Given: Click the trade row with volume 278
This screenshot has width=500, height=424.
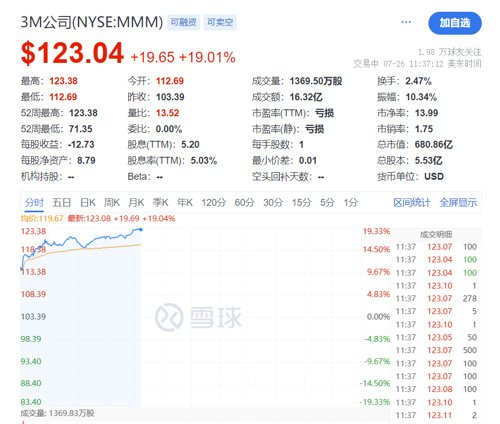Looking at the screenshot, I should pos(436,299).
